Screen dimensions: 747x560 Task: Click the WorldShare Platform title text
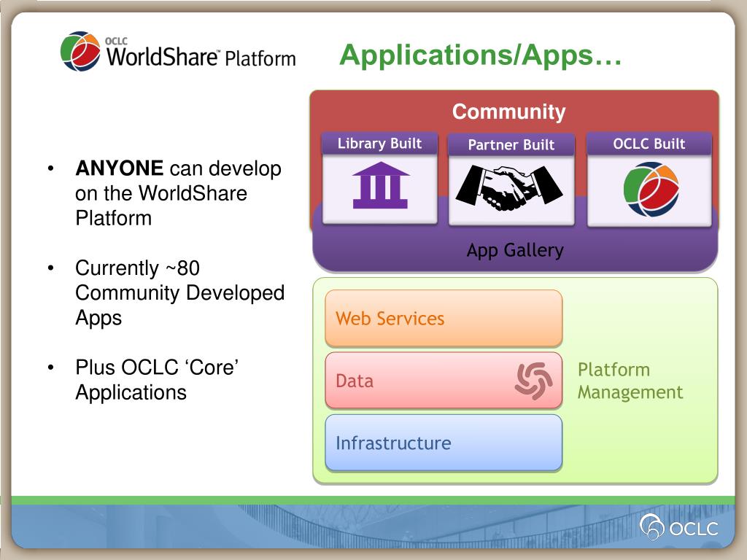click(x=201, y=57)
